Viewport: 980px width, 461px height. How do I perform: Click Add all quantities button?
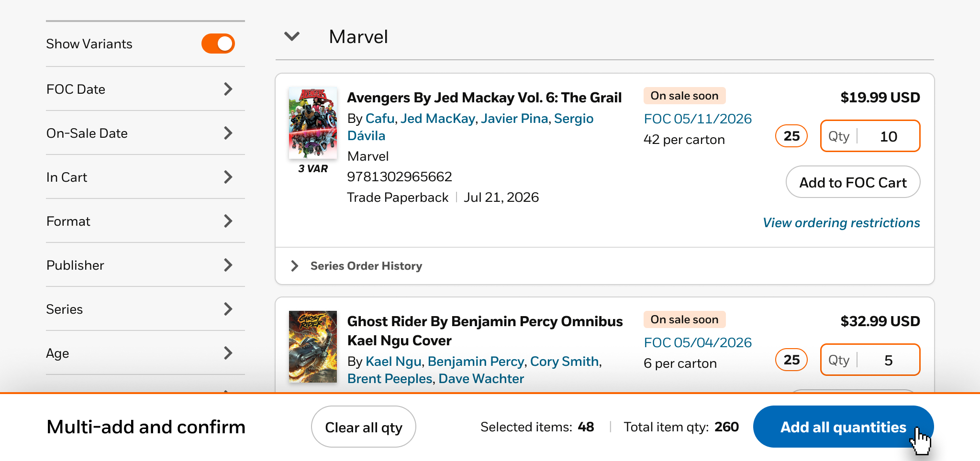pos(843,427)
